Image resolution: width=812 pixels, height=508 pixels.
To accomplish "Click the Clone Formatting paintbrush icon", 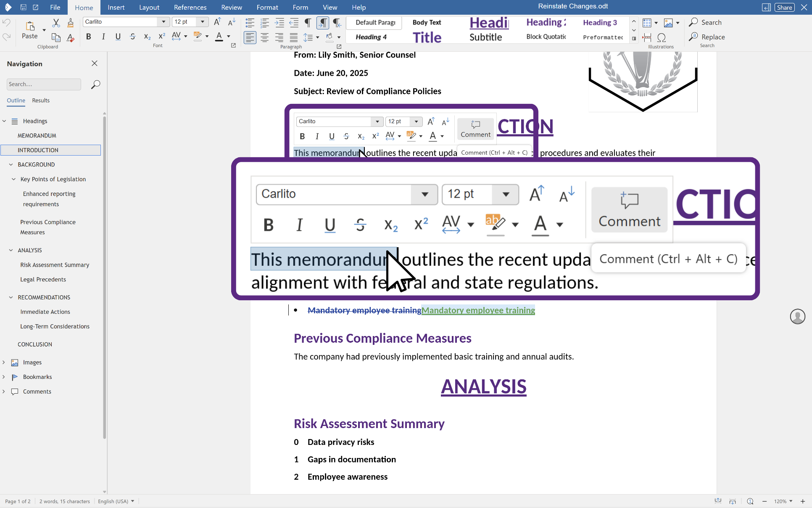I will (x=71, y=23).
